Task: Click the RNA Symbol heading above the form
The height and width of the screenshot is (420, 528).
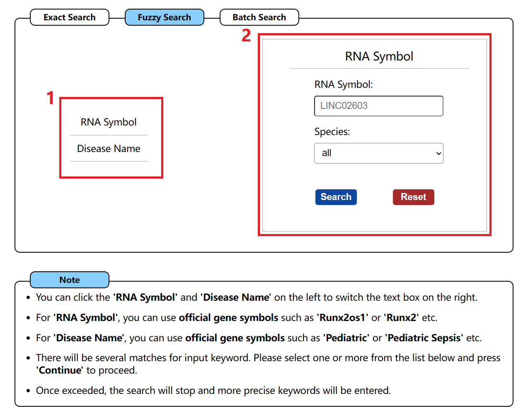Action: coord(379,56)
